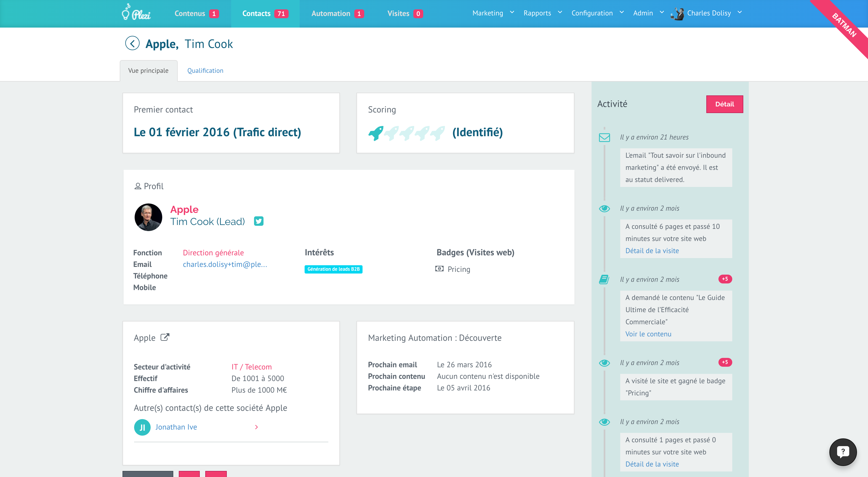This screenshot has width=868, height=477.
Task: Open Détail de la visite for 1 pages visit
Action: [x=652, y=464]
